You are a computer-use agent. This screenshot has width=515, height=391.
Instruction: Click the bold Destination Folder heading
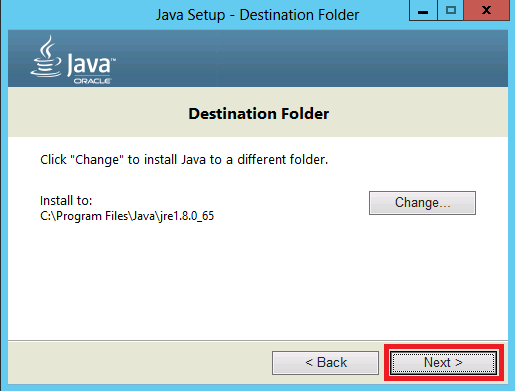click(x=259, y=114)
